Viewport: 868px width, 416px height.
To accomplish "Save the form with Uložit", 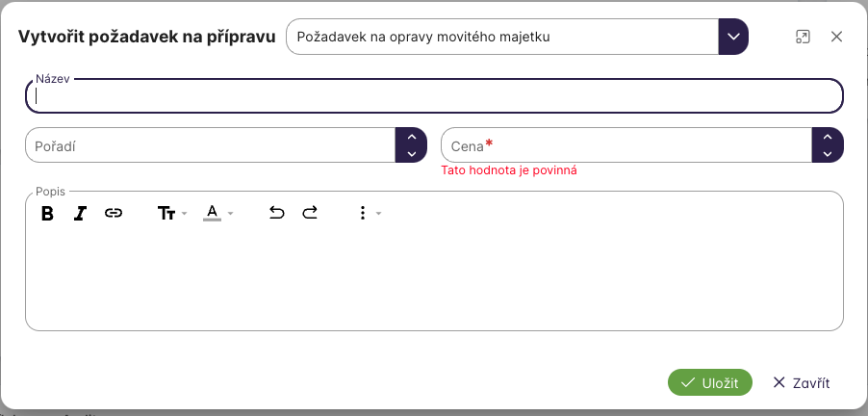I will (x=709, y=382).
